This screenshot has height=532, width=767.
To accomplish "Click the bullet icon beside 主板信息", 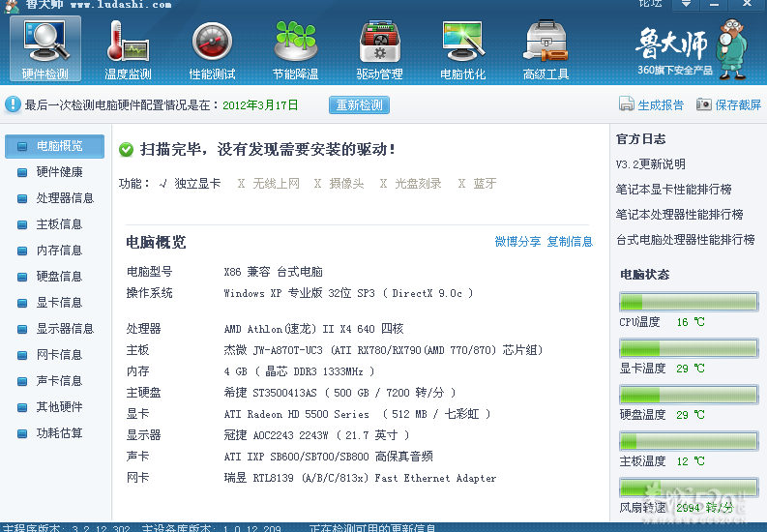I will pos(22,224).
